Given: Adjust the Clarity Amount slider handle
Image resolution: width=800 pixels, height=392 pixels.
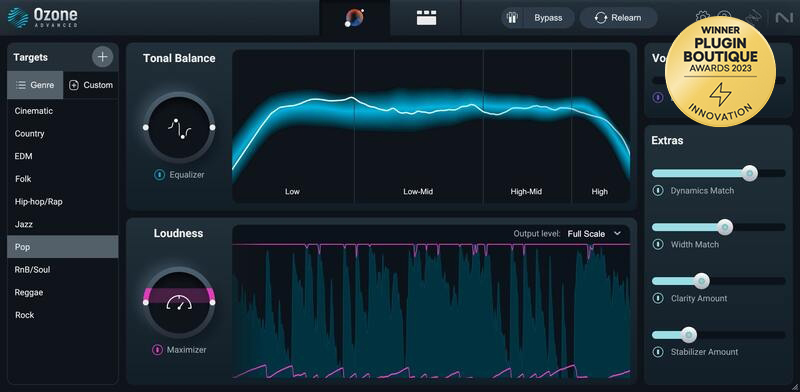Looking at the screenshot, I should [702, 281].
